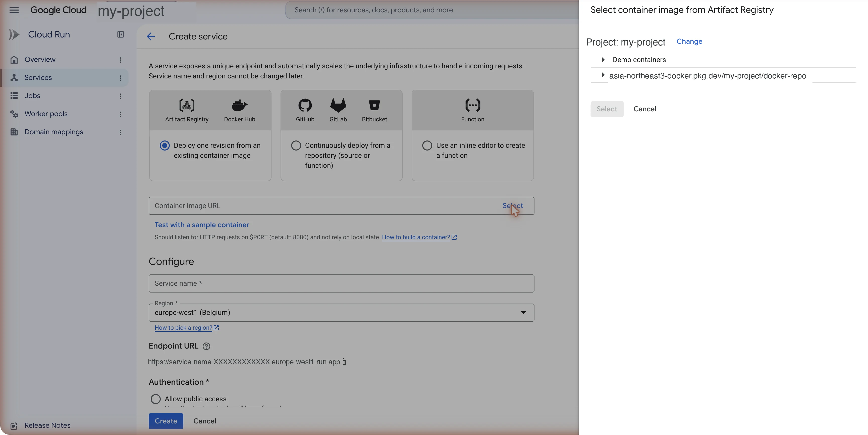Open the Jobs options kebab menu
The image size is (868, 435).
(x=120, y=96)
